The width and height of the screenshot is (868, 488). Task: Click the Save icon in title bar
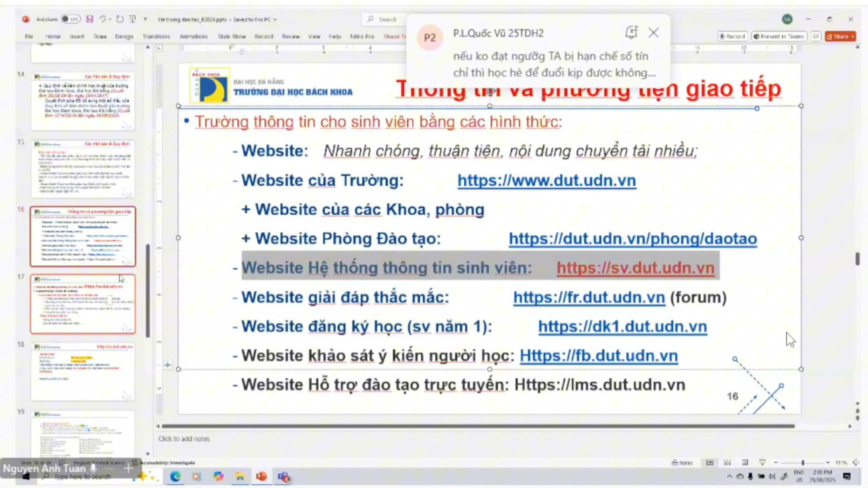pyautogui.click(x=90, y=19)
